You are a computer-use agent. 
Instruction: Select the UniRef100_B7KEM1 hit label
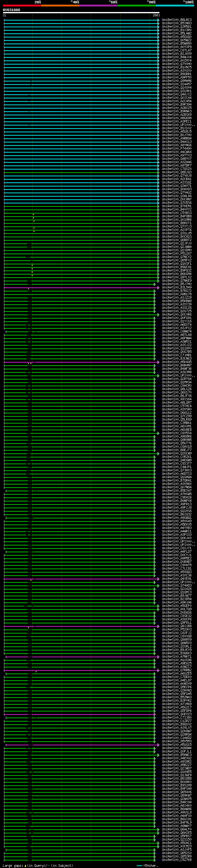[x=177, y=206]
